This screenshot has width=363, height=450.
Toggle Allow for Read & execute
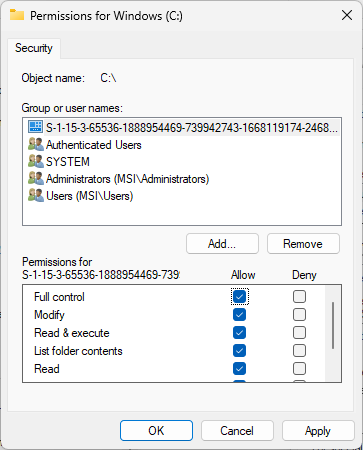click(x=239, y=332)
